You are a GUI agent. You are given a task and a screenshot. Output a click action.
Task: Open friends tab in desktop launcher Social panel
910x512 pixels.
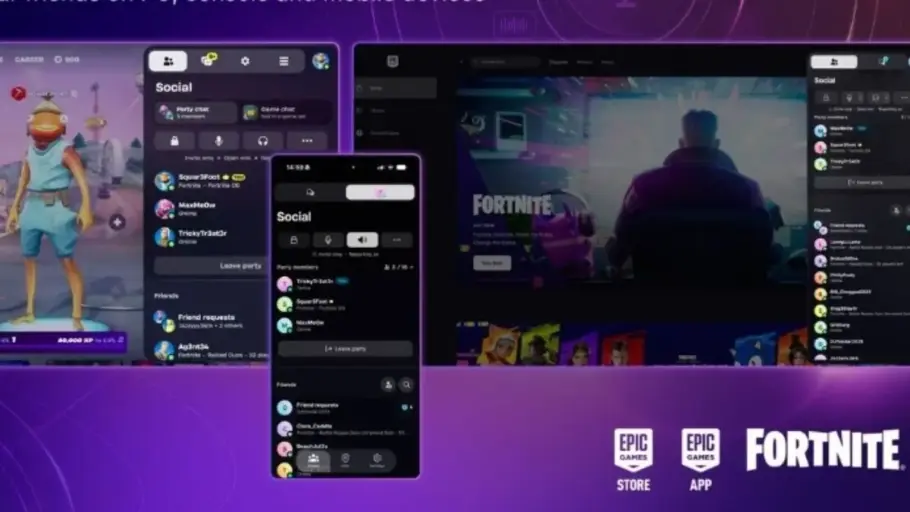click(x=834, y=61)
